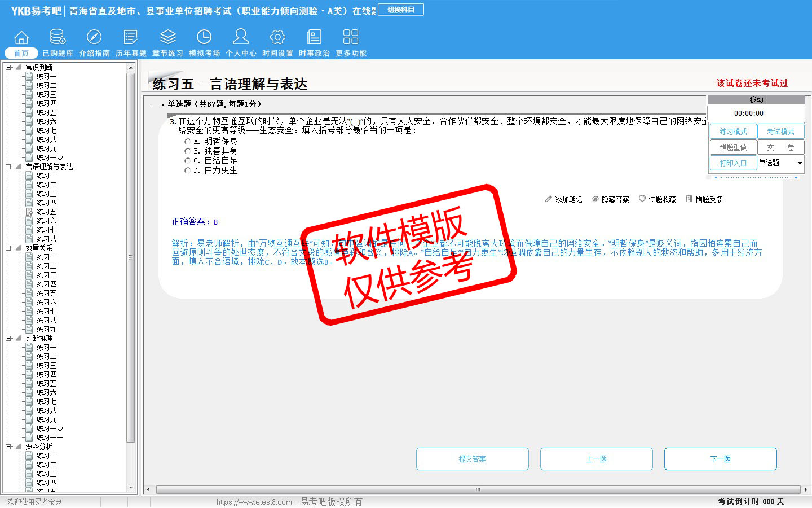
Task: Collapse the 常识判断 tree node
Action: tap(8, 67)
